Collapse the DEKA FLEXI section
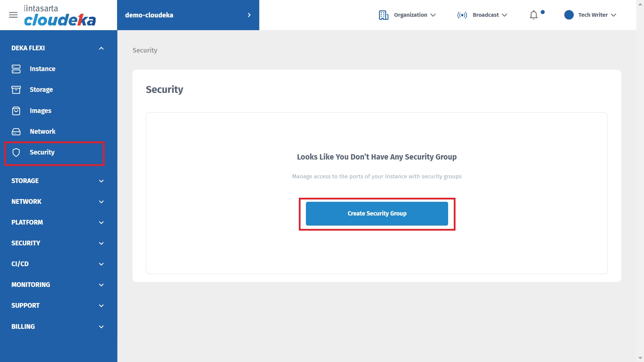644x362 pixels. coord(101,48)
